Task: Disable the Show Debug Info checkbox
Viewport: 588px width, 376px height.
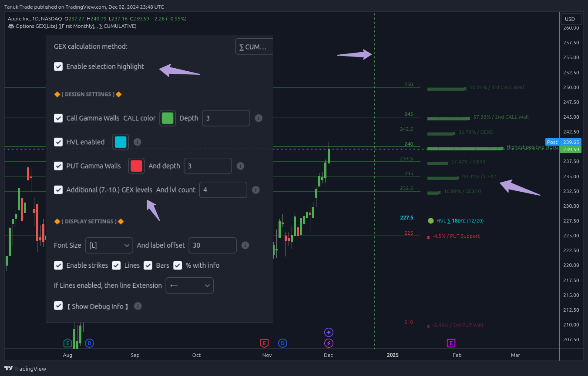Action: tap(58, 306)
